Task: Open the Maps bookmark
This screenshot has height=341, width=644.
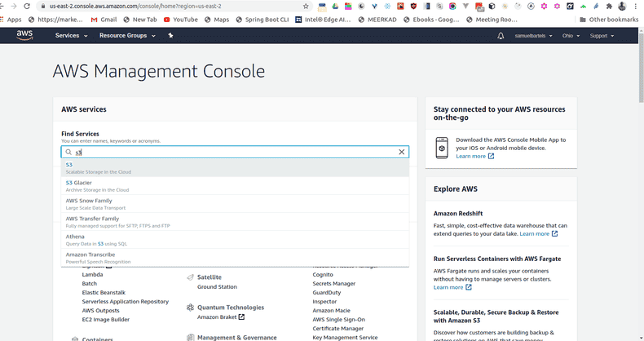Action: (x=217, y=20)
